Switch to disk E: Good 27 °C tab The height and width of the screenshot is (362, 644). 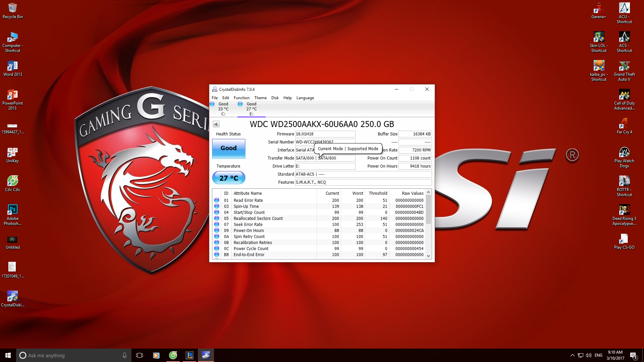[x=251, y=109]
